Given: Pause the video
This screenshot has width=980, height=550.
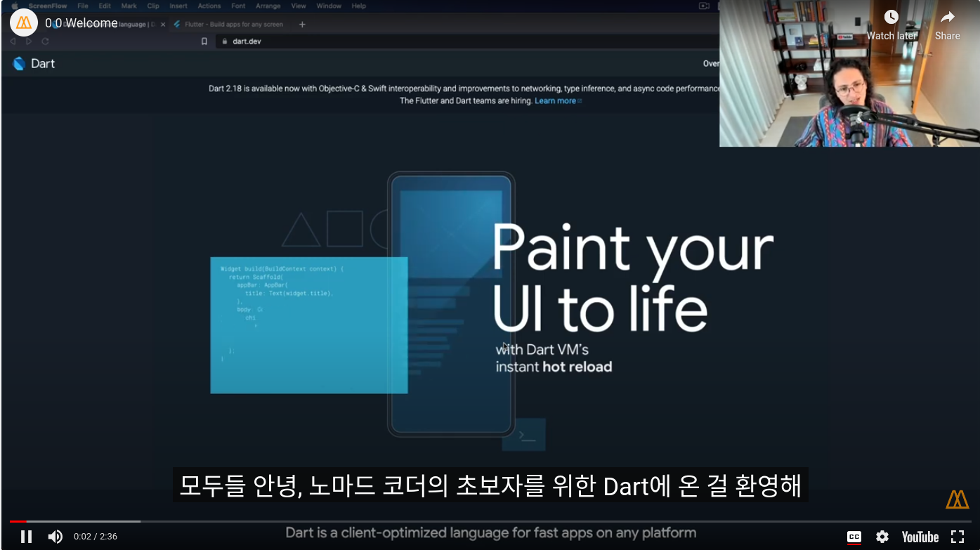Looking at the screenshot, I should (x=26, y=537).
